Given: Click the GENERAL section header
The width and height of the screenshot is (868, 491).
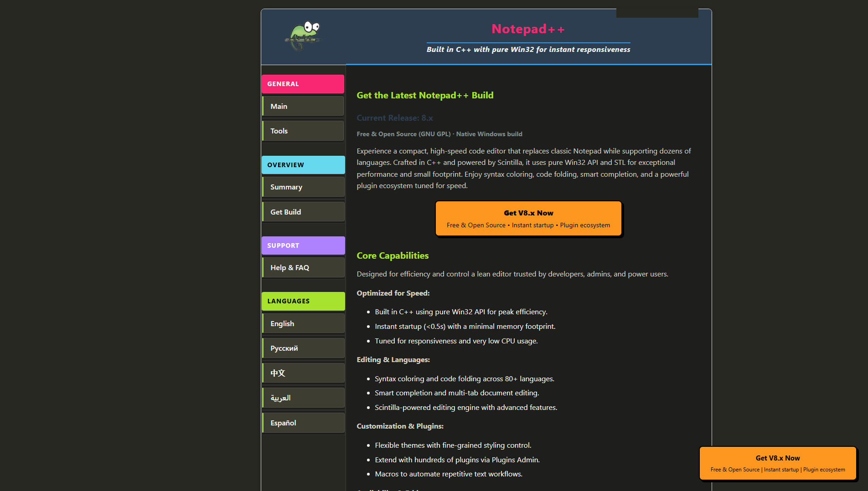Looking at the screenshot, I should pos(303,84).
